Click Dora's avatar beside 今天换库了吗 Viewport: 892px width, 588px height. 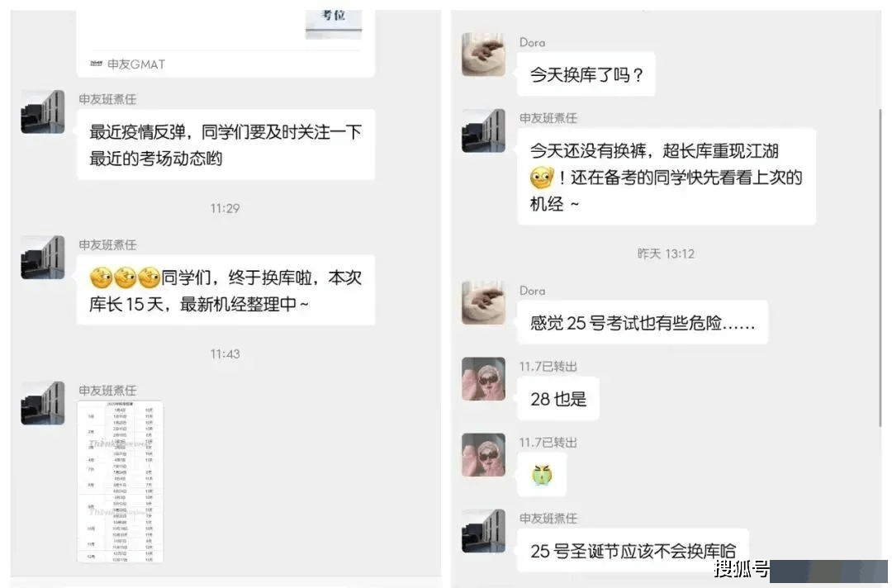point(483,55)
